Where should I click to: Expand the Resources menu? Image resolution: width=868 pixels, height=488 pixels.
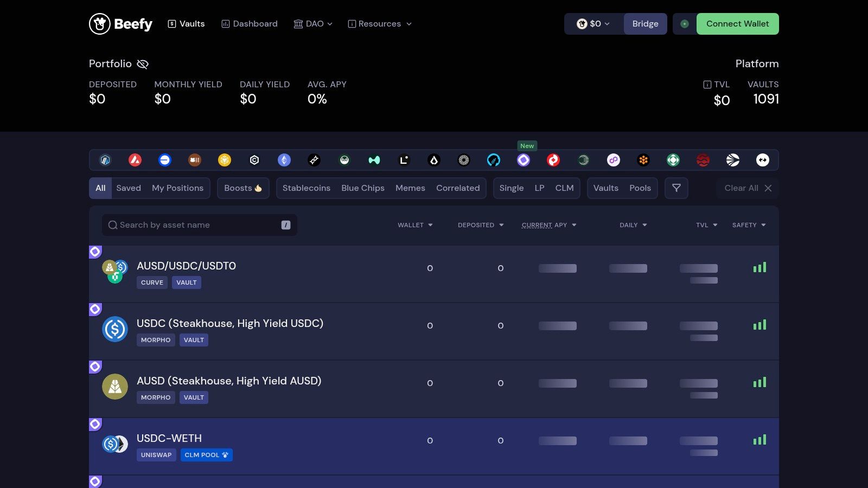tap(379, 24)
